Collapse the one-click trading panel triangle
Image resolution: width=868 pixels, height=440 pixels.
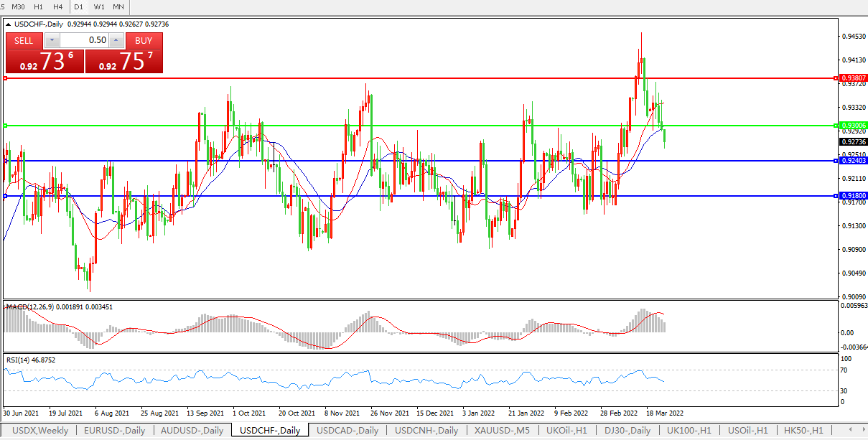(x=8, y=24)
